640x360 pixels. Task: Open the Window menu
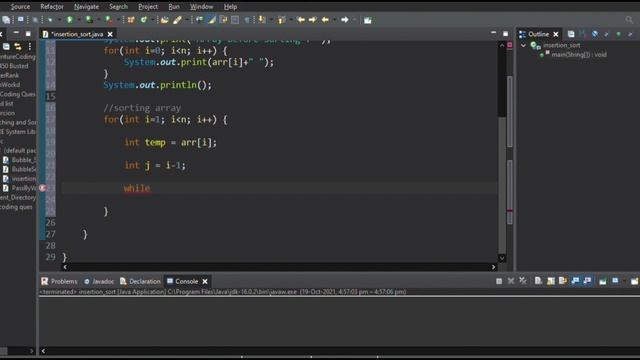(201, 7)
